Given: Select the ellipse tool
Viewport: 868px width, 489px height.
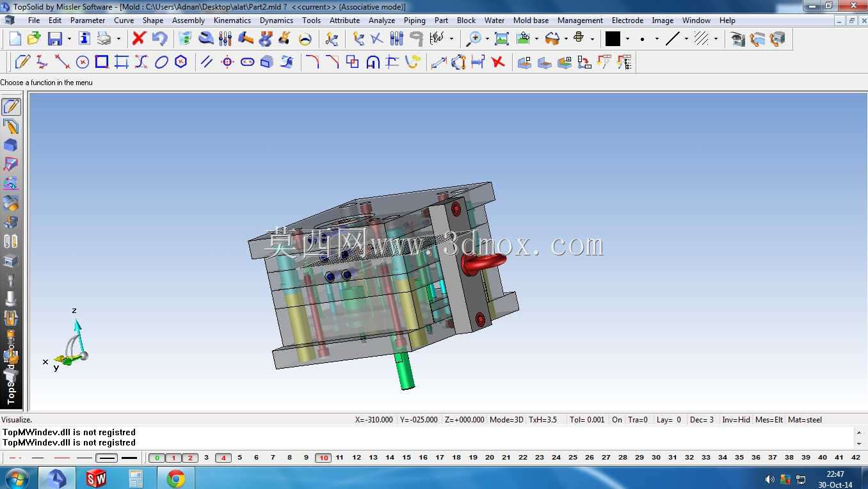Looking at the screenshot, I should coord(161,62).
